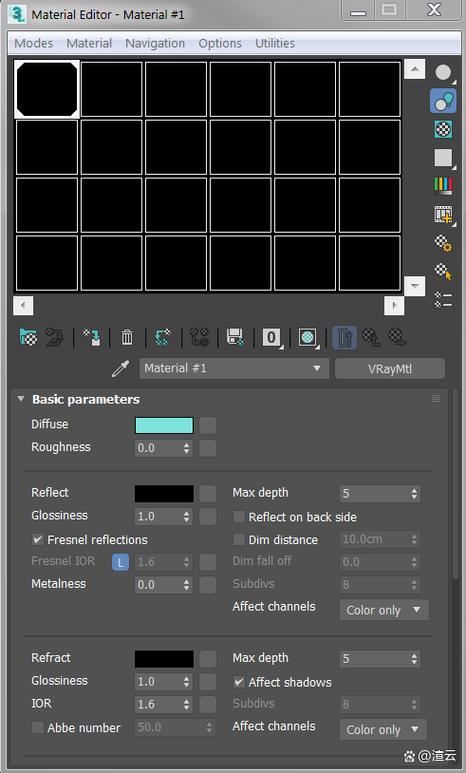The height and width of the screenshot is (773, 466).
Task: Click Assign Material to Selection icon
Action: [92, 337]
